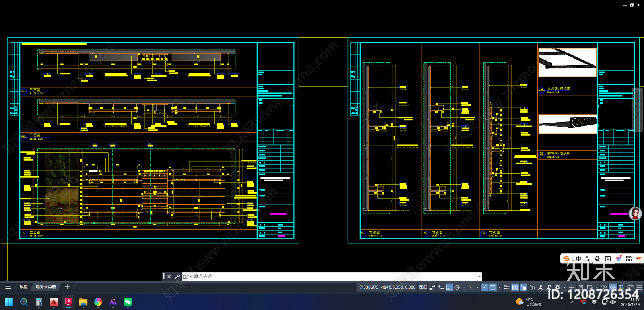Click the Sogou input method logo
The height and width of the screenshot is (310, 644).
click(567, 259)
